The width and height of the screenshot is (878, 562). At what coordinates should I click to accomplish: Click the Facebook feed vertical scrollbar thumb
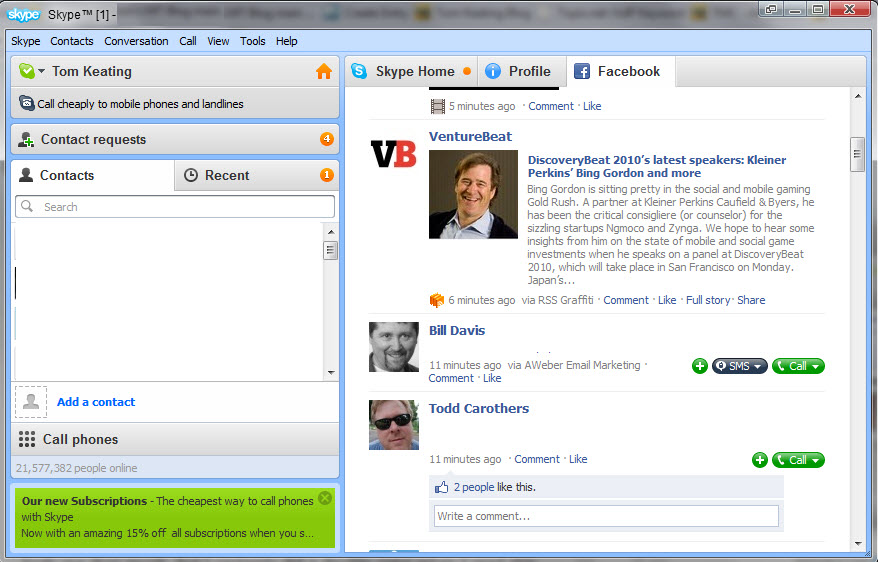point(856,154)
